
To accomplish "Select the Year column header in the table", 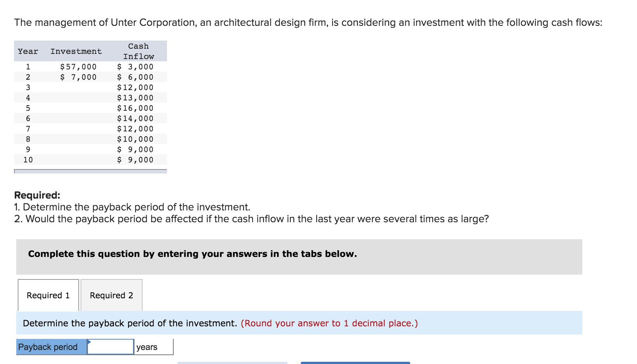I will 27,51.
